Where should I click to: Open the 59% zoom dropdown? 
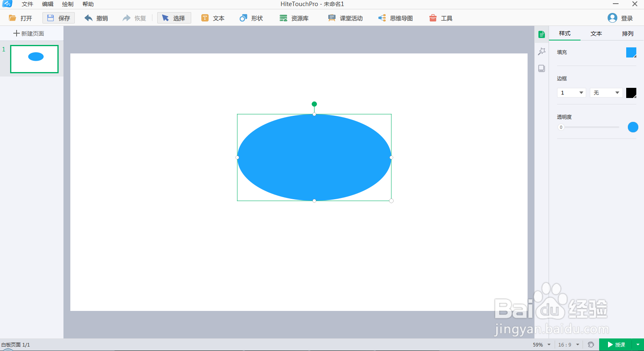click(x=542, y=345)
